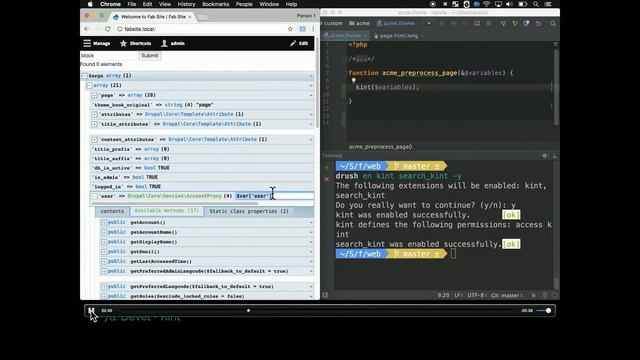Click the 'is_admin' bool TRUE row
The width and height of the screenshot is (640, 360).
click(202, 177)
